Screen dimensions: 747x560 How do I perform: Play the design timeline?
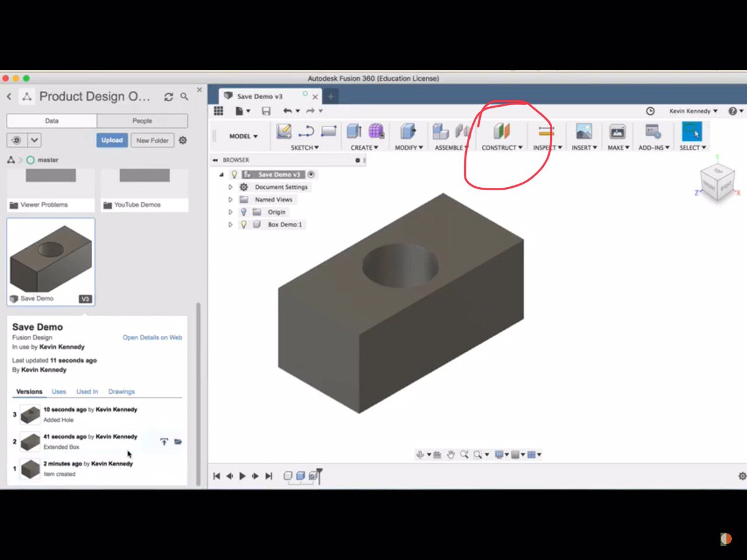pos(242,476)
